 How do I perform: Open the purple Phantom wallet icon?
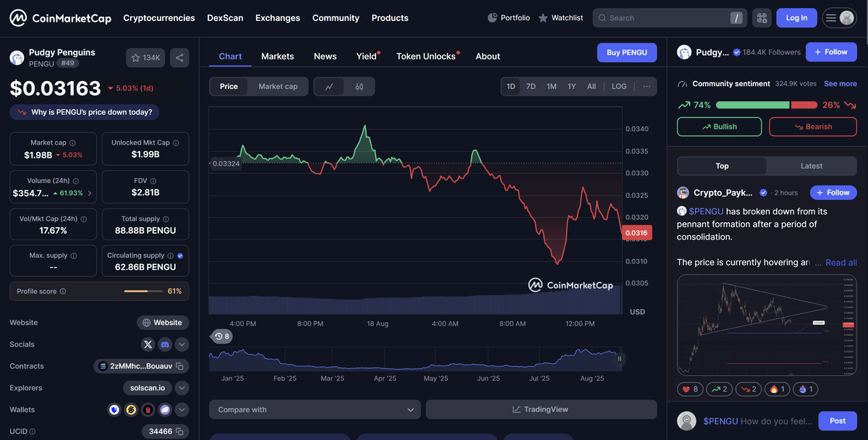click(165, 410)
